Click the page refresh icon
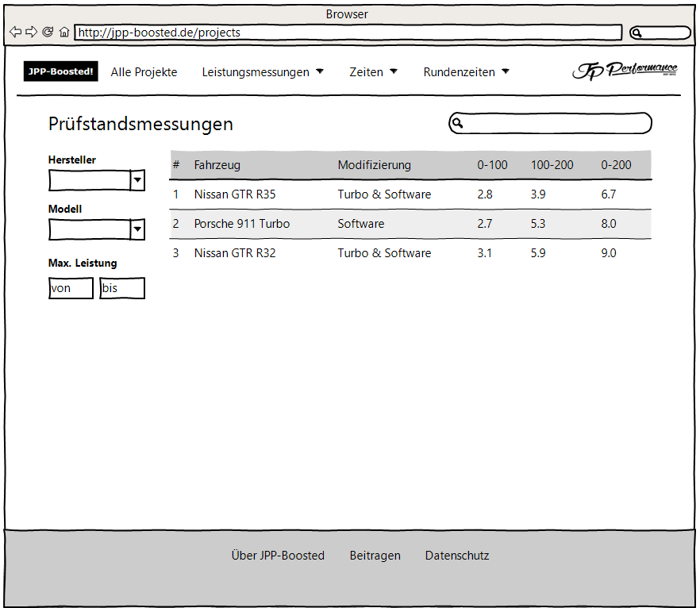700x608 pixels. 48,32
